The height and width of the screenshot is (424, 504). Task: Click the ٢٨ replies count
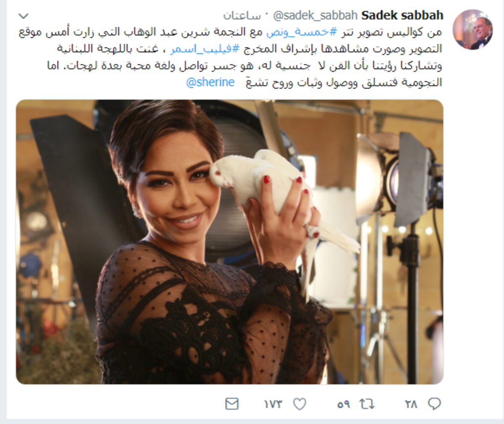(x=412, y=404)
